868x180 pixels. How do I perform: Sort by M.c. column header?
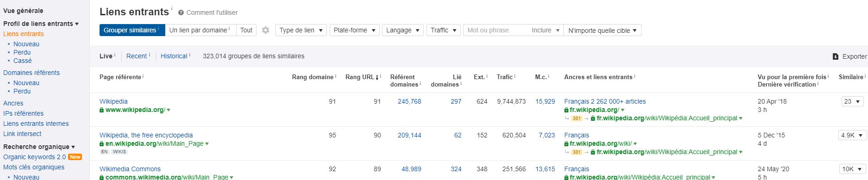coord(541,77)
